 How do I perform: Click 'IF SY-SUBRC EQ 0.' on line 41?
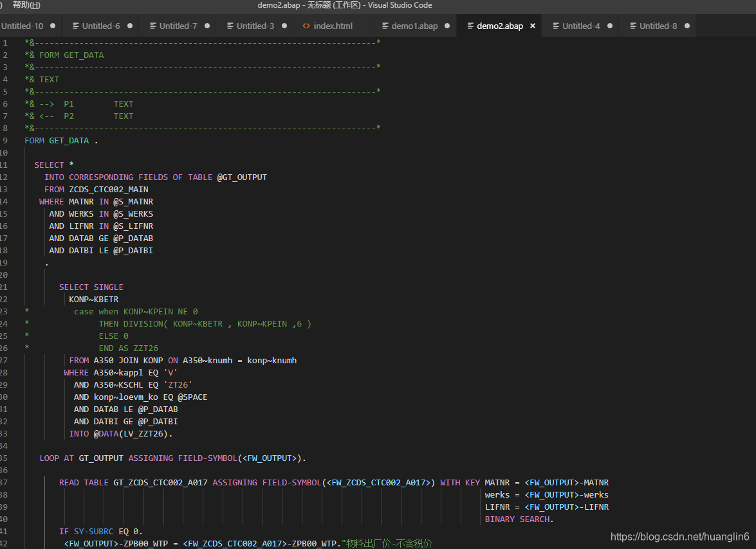pos(101,531)
